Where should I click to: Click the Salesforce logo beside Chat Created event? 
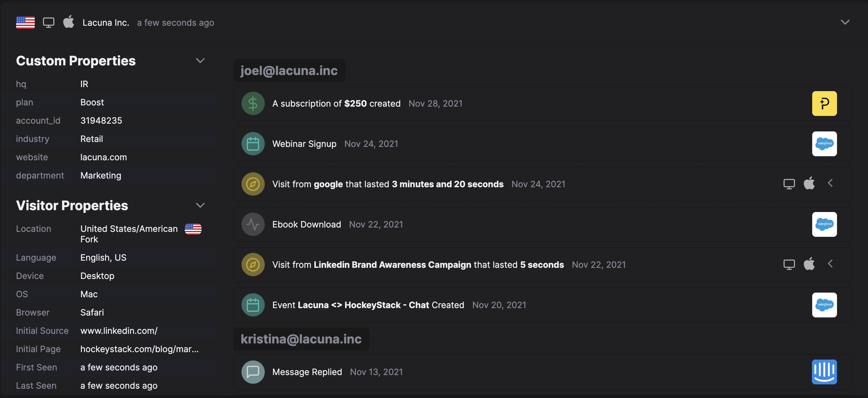pyautogui.click(x=824, y=305)
